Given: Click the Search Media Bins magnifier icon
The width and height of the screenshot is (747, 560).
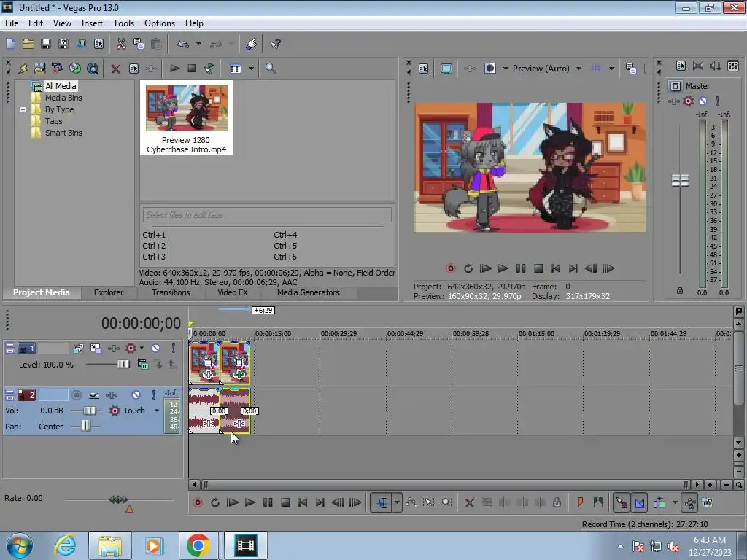Looking at the screenshot, I should coord(271,68).
